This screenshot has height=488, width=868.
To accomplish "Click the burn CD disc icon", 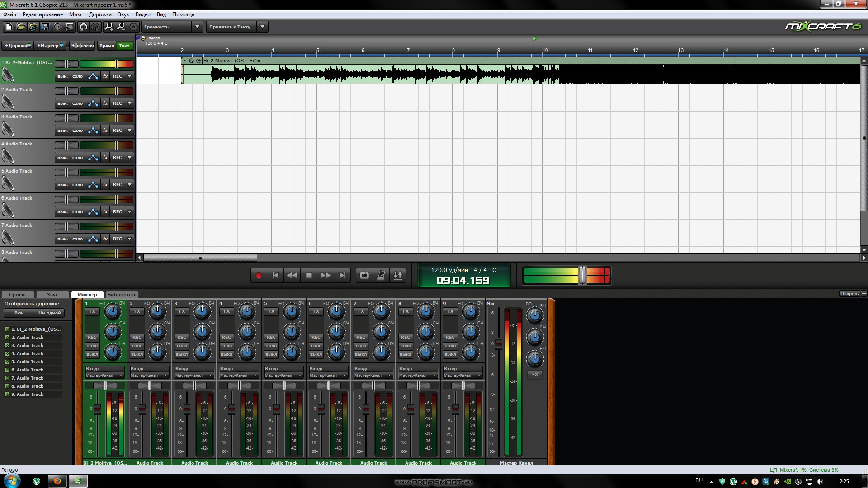I will pos(57,27).
